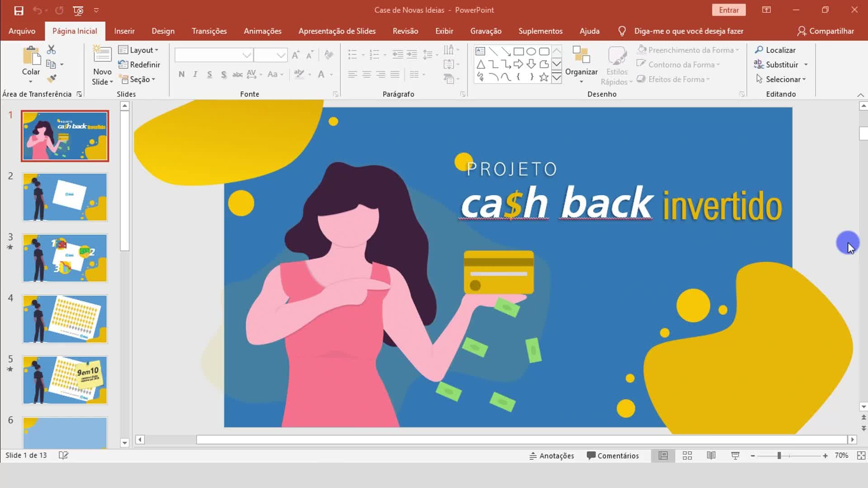The height and width of the screenshot is (488, 868).
Task: Click Estilos Rápidos quick styles icon
Action: (x=617, y=56)
